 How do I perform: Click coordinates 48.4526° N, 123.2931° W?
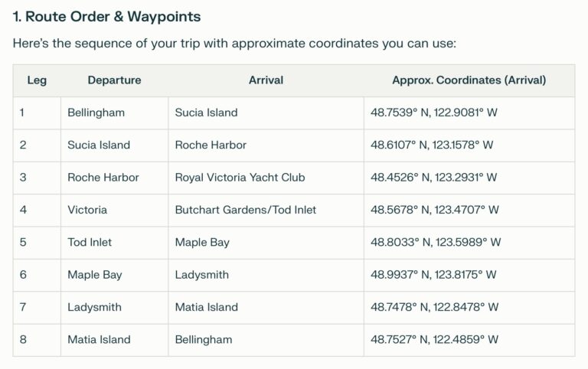[x=433, y=178]
